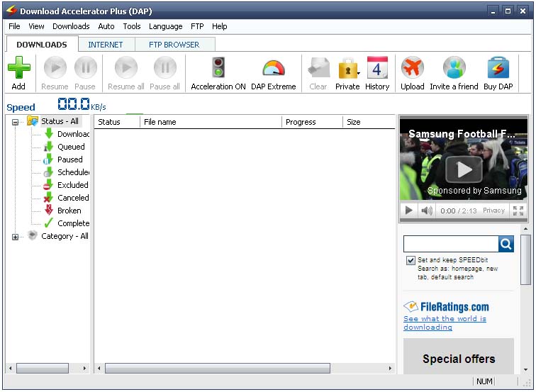Sort by the File name column header
The height and width of the screenshot is (392, 536).
tap(211, 122)
